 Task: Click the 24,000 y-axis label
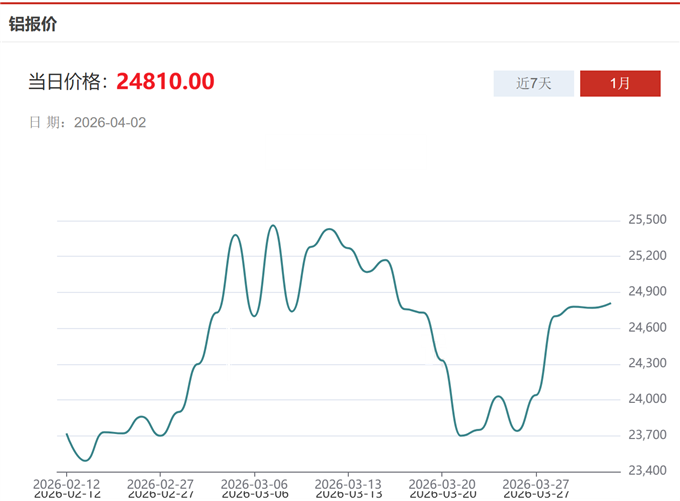coord(647,399)
